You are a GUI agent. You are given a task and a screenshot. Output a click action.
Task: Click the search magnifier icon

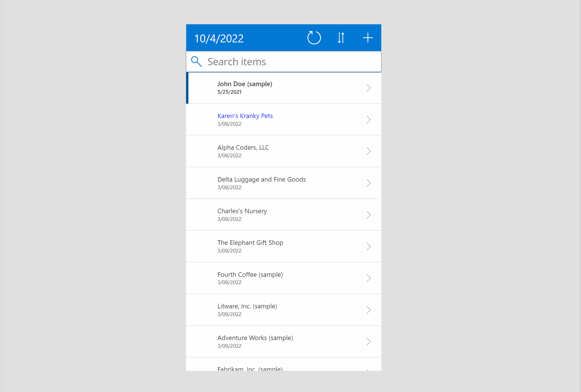[x=196, y=61]
